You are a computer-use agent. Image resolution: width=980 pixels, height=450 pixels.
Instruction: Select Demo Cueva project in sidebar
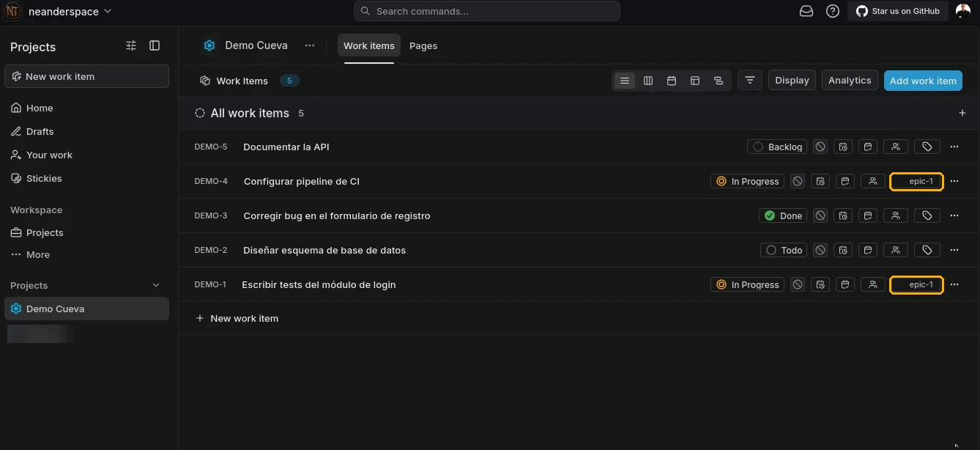pyautogui.click(x=86, y=309)
